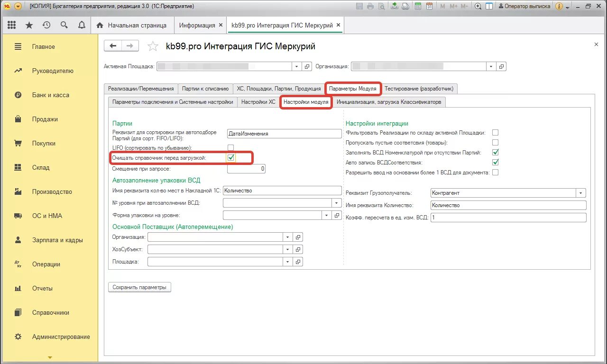Click the follow link icon in title bar
Screen dimensions: 607x364
click(405, 6)
